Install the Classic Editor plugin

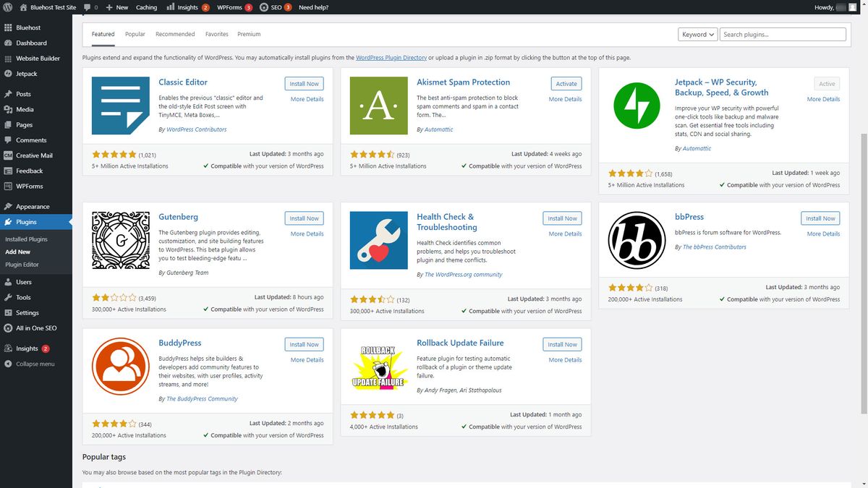point(304,84)
